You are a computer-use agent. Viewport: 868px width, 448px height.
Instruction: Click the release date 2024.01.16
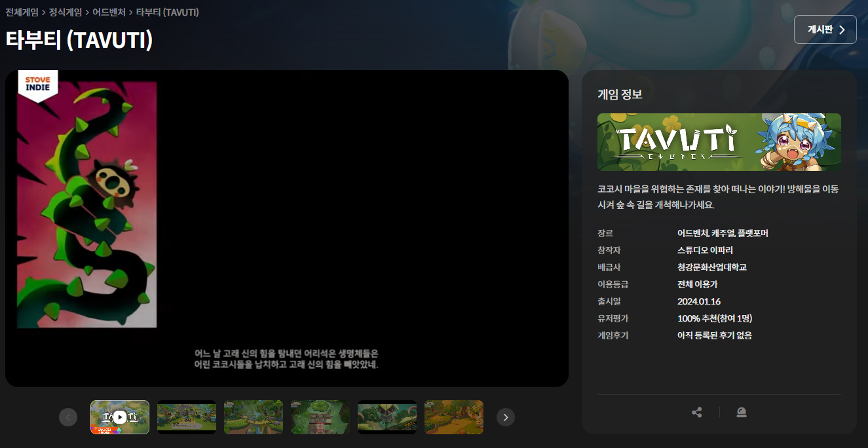pyautogui.click(x=699, y=301)
